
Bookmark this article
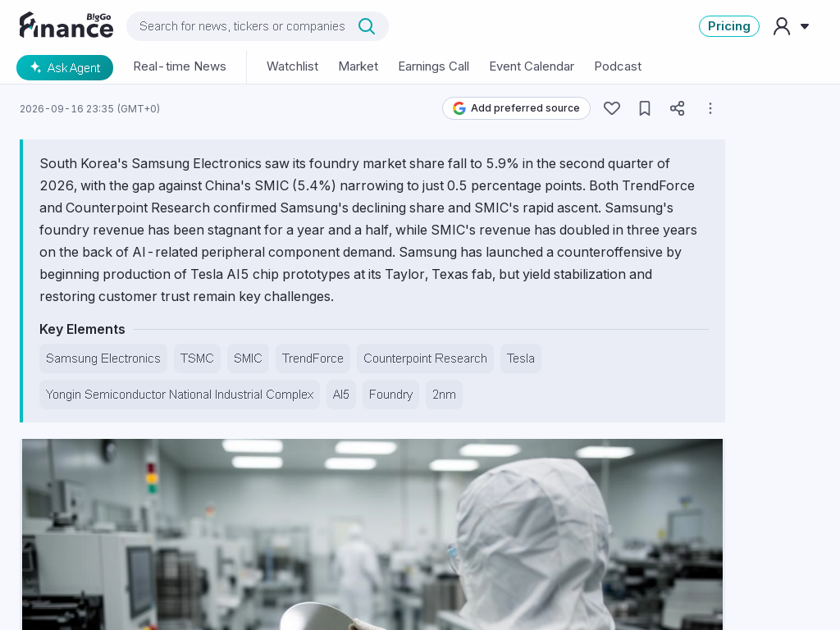coord(645,108)
